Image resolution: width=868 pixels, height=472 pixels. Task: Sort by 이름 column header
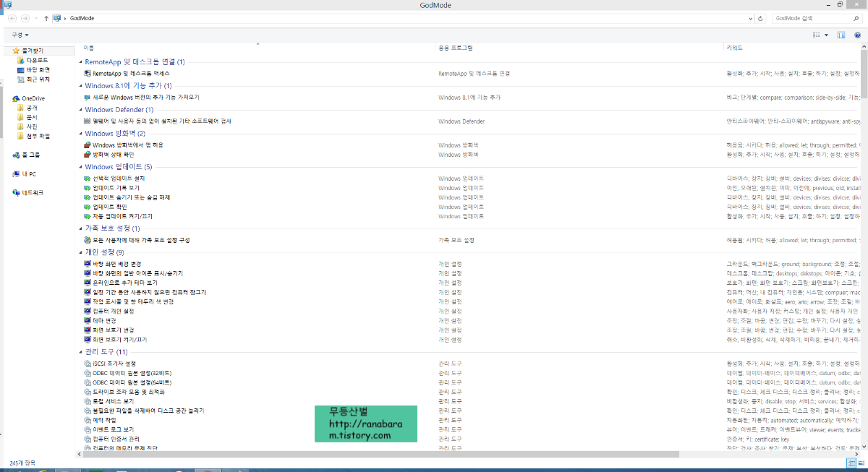tap(89, 48)
